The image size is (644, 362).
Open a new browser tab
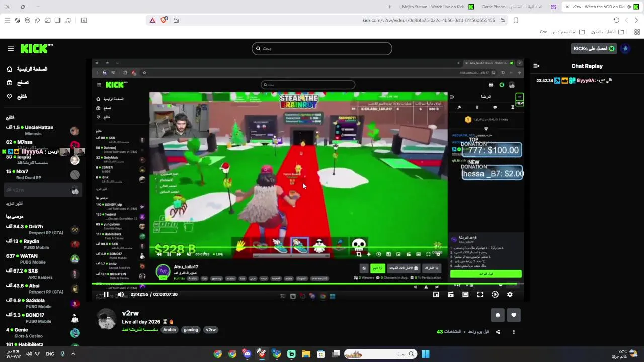[389, 7]
